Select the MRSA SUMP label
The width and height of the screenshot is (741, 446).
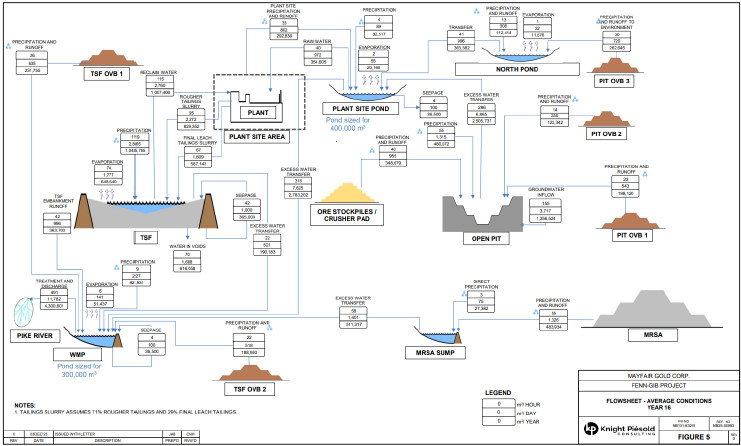coord(436,352)
